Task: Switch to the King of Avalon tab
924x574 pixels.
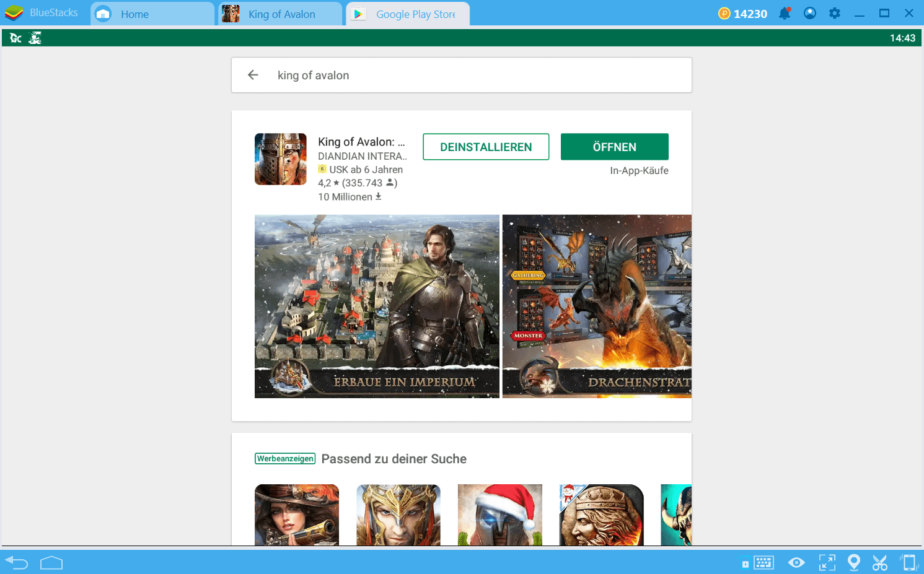Action: click(280, 14)
